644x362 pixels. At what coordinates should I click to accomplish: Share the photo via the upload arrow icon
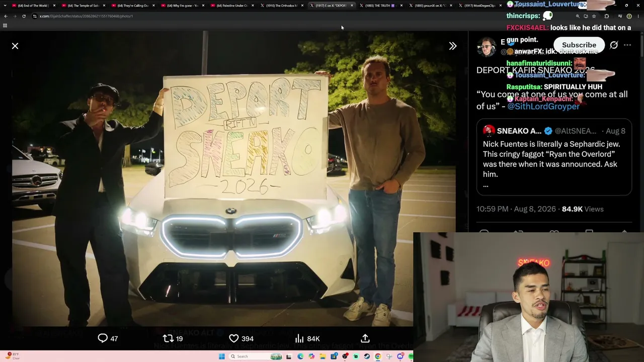[x=365, y=338]
